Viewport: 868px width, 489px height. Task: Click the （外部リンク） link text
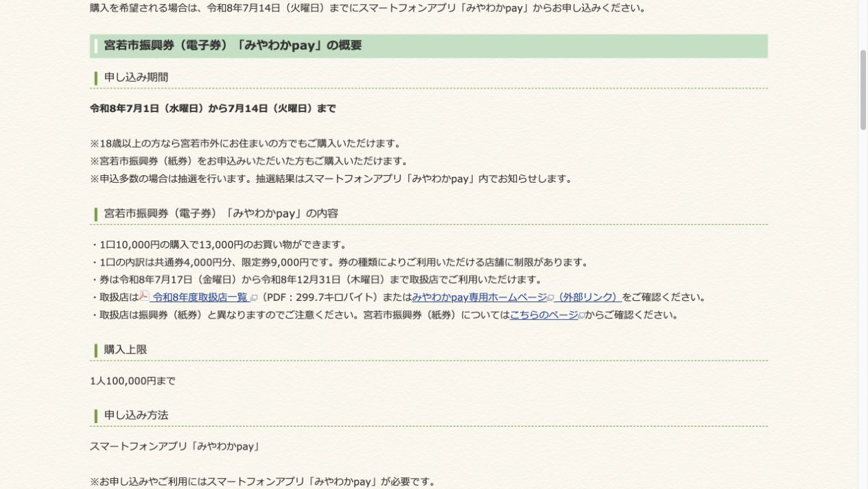[588, 297]
